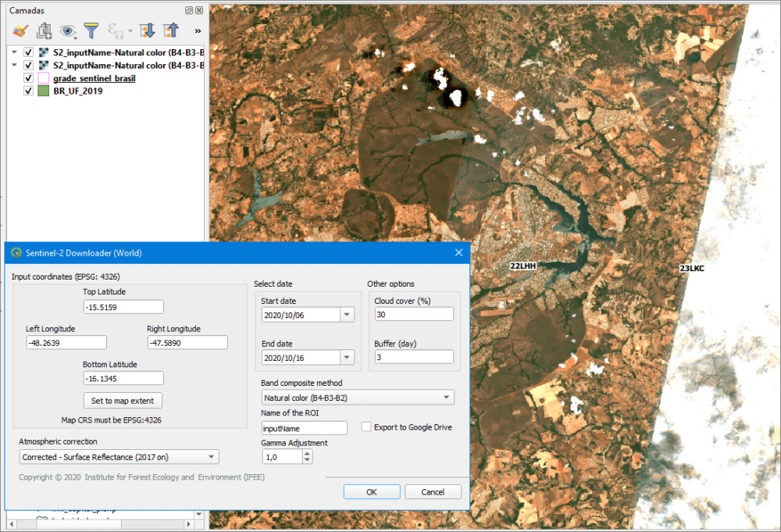Click inside the Cloud cover percentage field
The image size is (781, 532).
pyautogui.click(x=414, y=313)
